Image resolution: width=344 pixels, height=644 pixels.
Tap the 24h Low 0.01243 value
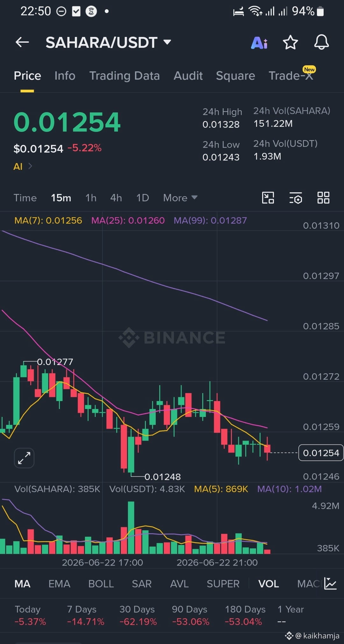tap(221, 157)
